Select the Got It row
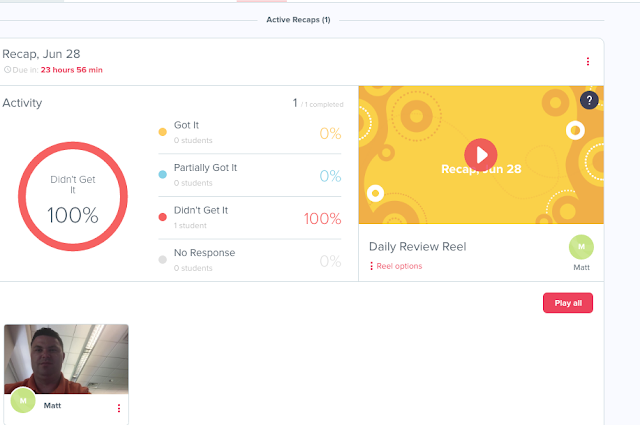This screenshot has height=425, width=640. [x=250, y=132]
